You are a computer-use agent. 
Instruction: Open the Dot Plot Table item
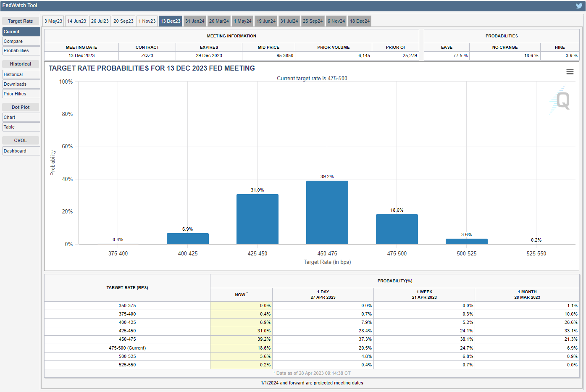[x=21, y=127]
